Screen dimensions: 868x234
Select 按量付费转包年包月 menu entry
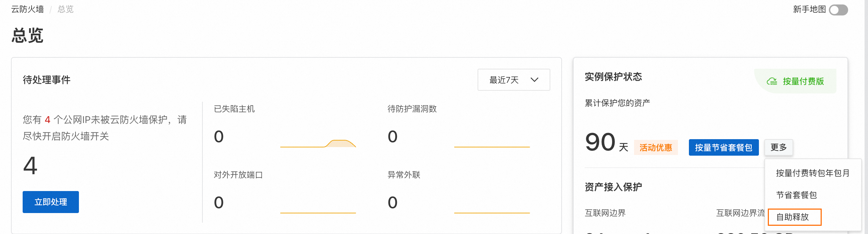tap(813, 173)
